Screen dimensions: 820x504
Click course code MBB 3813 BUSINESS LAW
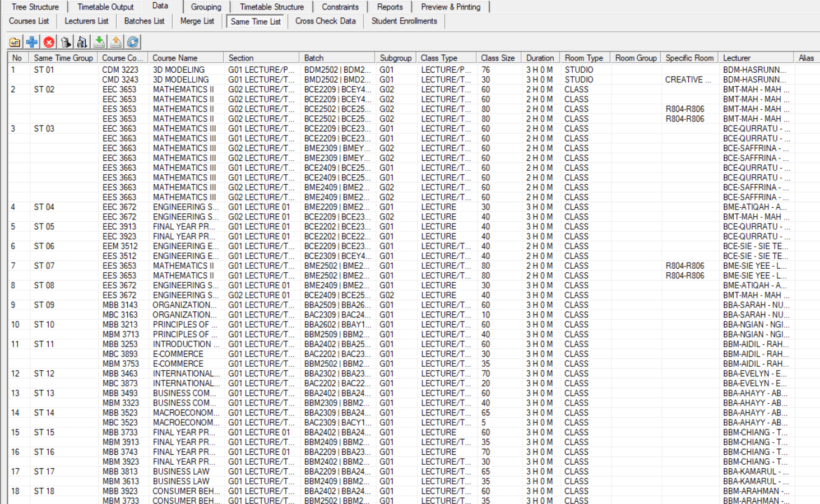click(120, 472)
